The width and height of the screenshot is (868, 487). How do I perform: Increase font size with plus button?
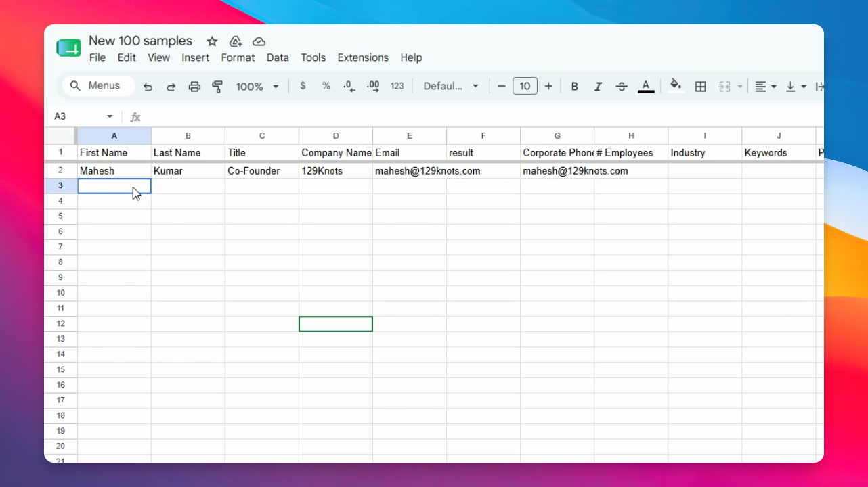coord(548,86)
